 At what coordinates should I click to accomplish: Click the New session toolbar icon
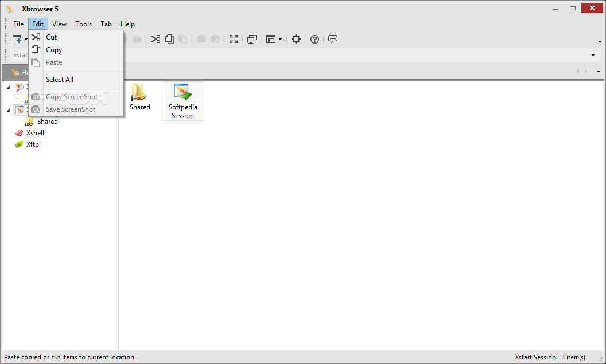tap(17, 39)
